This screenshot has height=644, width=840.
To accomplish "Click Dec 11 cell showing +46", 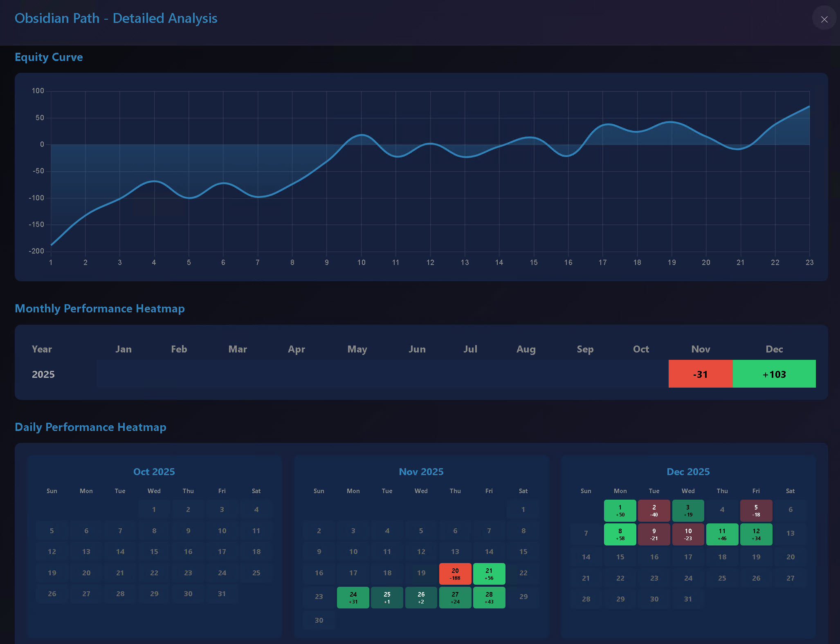I will coord(722,534).
